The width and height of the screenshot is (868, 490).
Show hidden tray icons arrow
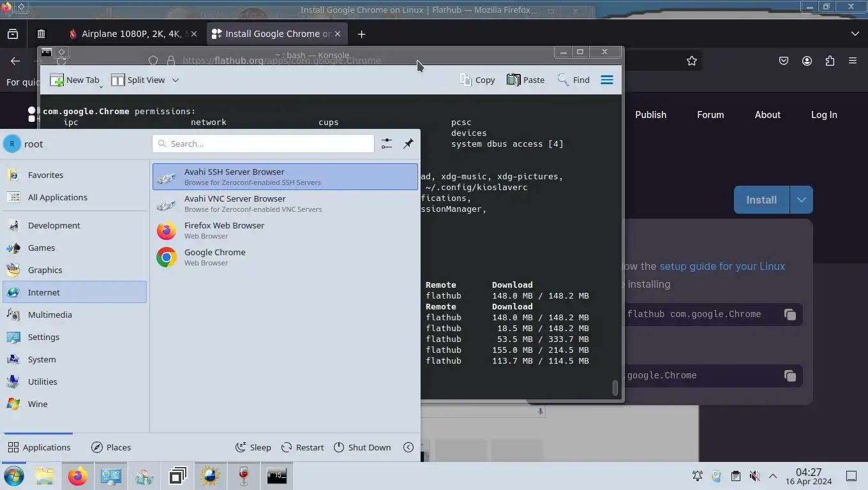773,476
